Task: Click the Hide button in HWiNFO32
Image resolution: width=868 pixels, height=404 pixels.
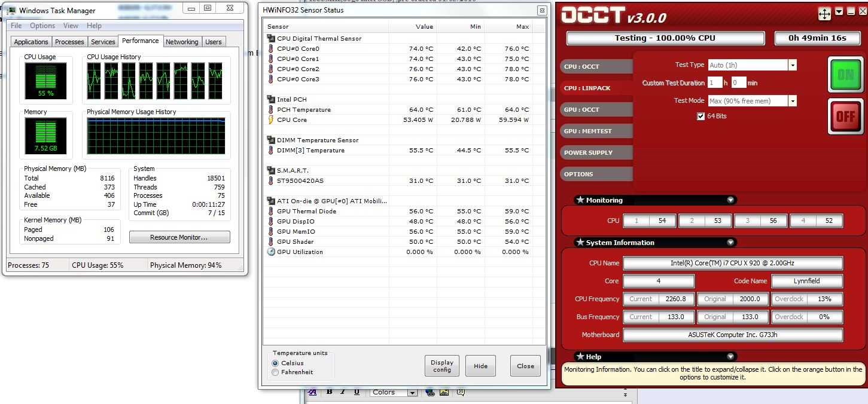Action: point(481,366)
